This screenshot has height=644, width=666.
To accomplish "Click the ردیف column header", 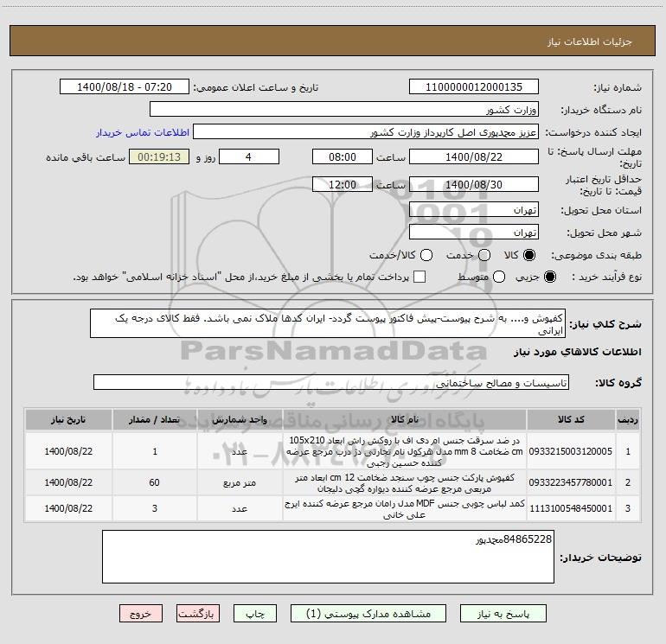I will [628, 419].
